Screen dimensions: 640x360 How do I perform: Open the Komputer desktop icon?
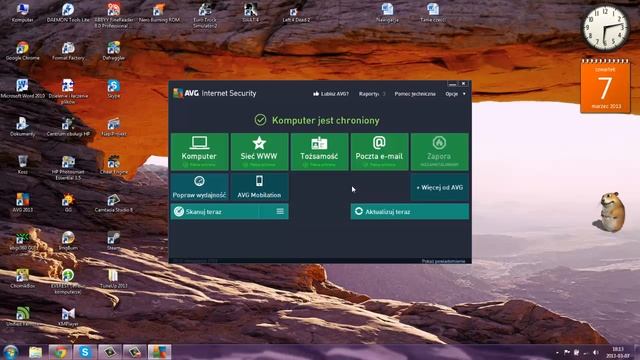coord(22,12)
